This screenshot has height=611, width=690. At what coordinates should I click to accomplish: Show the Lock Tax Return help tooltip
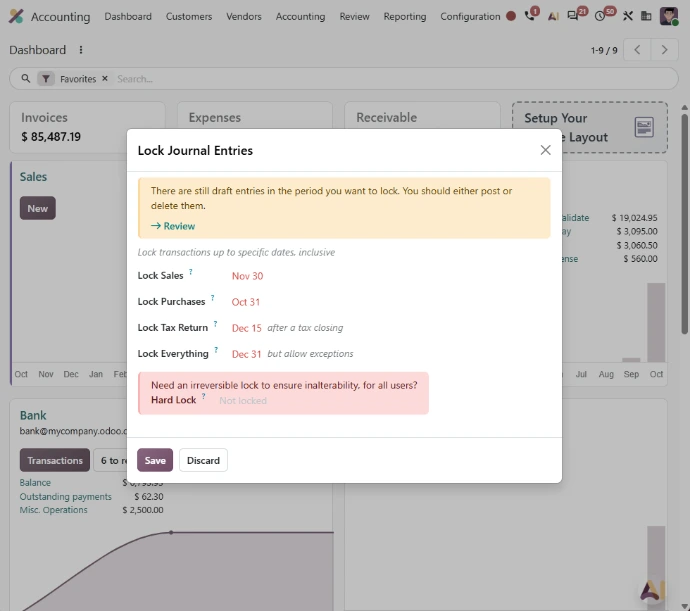pyautogui.click(x=215, y=324)
